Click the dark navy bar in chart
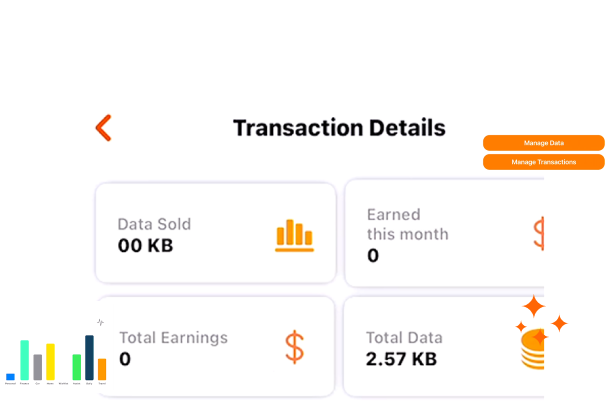Screen dimensions: 611x415 click(89, 357)
